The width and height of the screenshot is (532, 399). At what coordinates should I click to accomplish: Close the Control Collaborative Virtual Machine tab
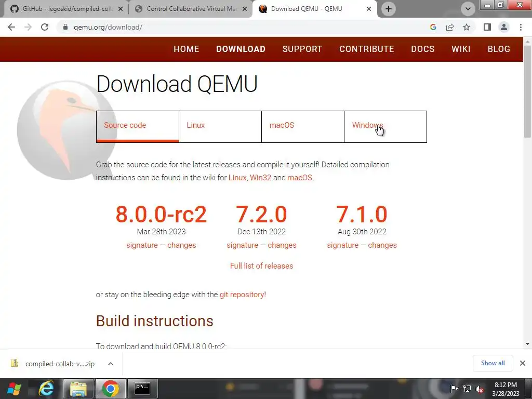[245, 9]
